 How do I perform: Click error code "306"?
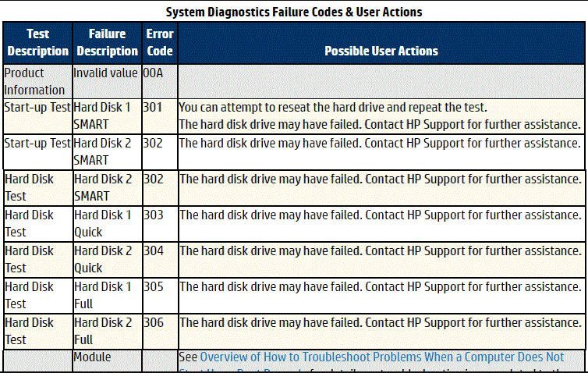point(153,322)
